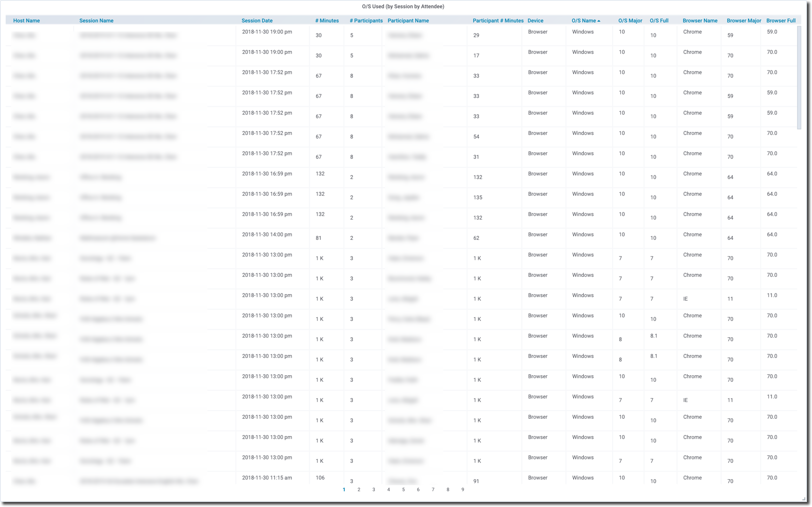Sort by Browser Major column
The image size is (812, 507).
click(744, 21)
